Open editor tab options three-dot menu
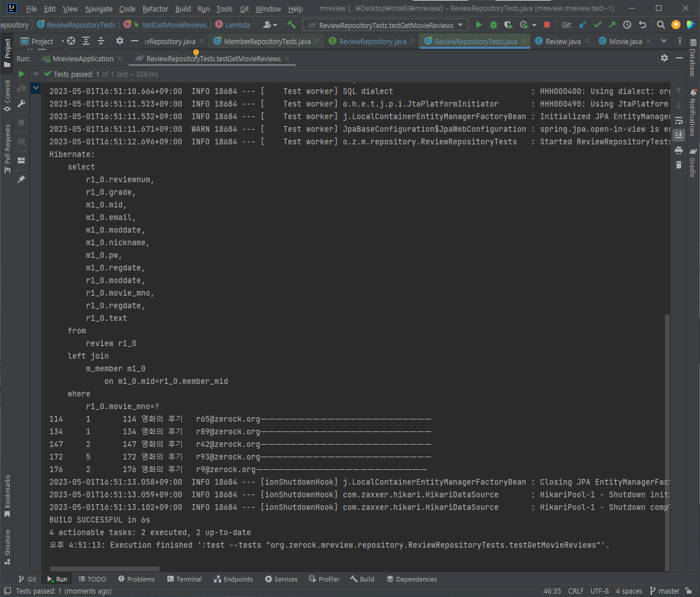This screenshot has height=597, width=700. [680, 41]
